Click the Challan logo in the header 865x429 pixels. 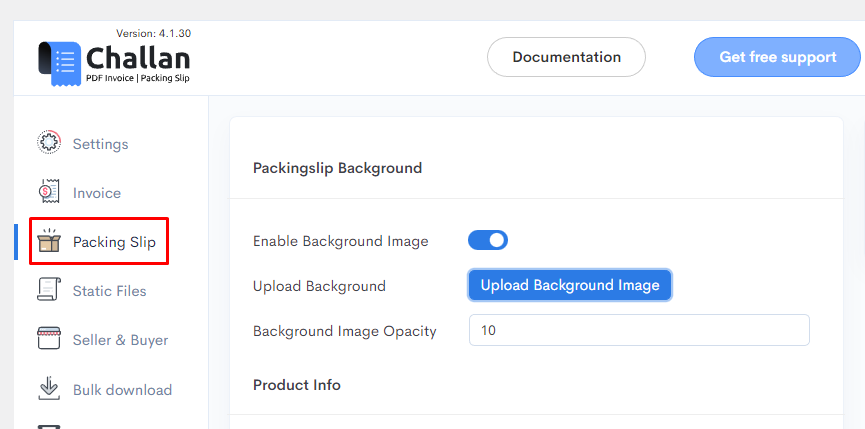point(114,63)
